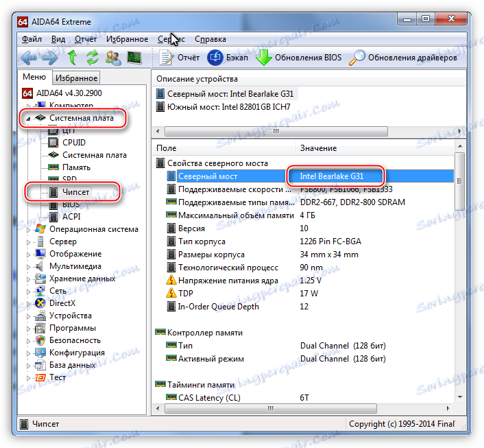Screen dimensions: 484x448
Task: Open the users manage report icon
Action: (x=113, y=58)
